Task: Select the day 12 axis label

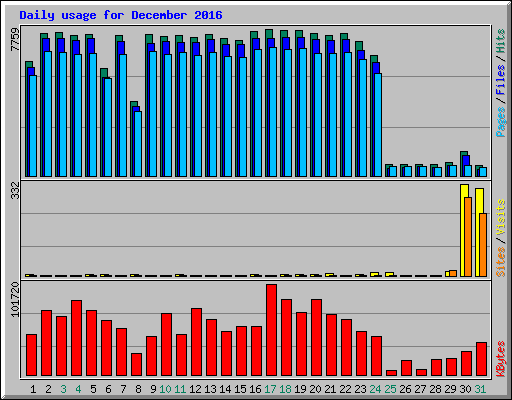Action: pos(195,389)
